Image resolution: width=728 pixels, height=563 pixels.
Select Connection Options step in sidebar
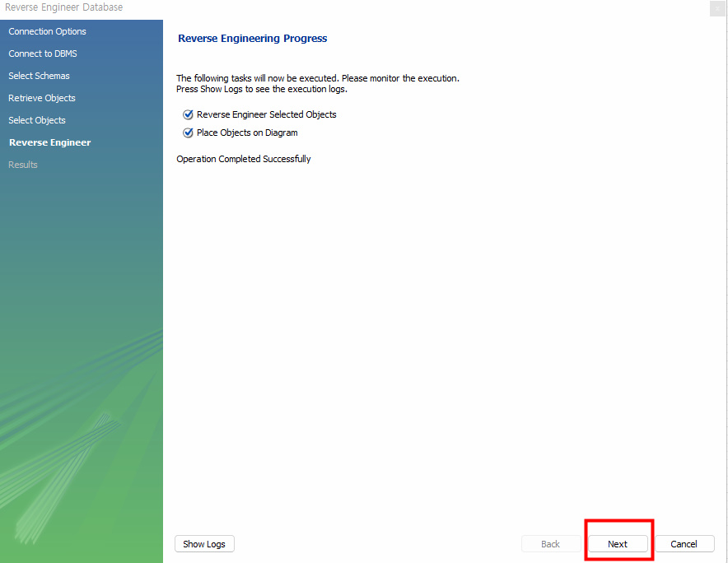tap(48, 31)
